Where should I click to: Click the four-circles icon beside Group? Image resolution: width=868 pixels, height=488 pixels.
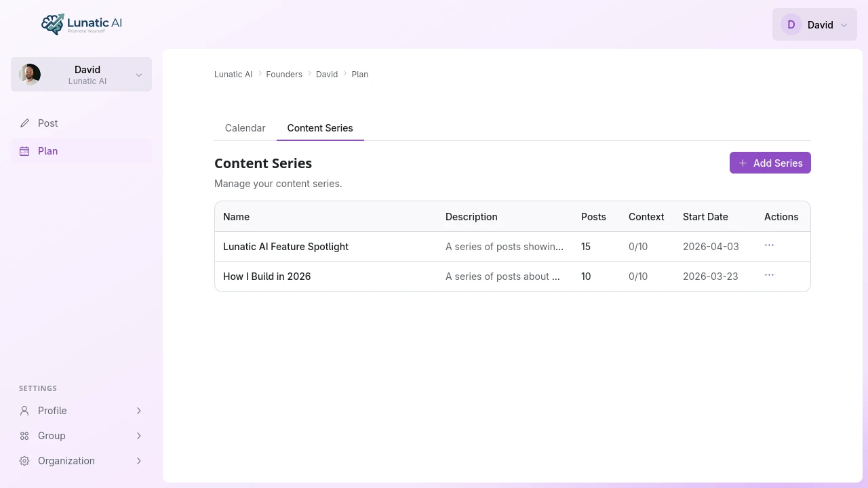coord(24,436)
